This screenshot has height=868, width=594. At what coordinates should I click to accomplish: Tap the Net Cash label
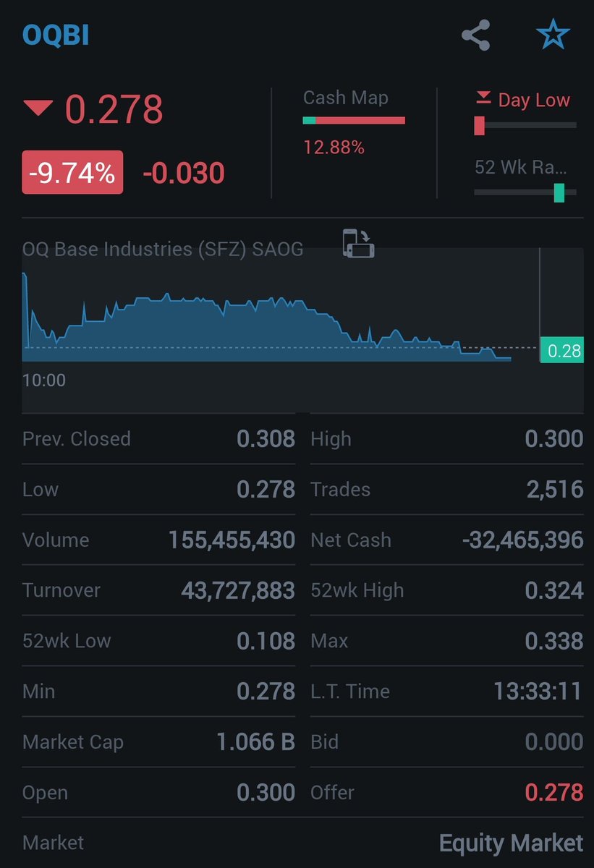[x=351, y=540]
